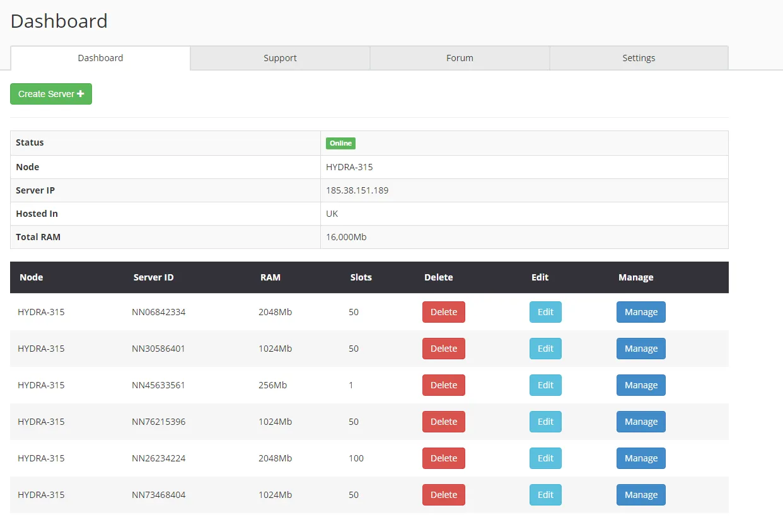
Task: Switch to the Support tab
Action: tap(280, 58)
